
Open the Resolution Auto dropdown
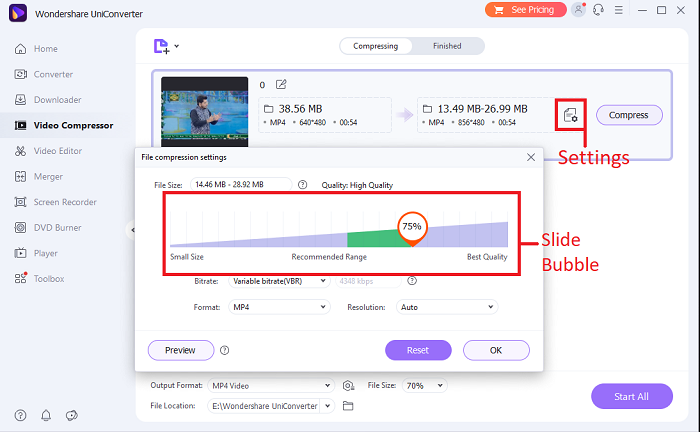(x=447, y=307)
